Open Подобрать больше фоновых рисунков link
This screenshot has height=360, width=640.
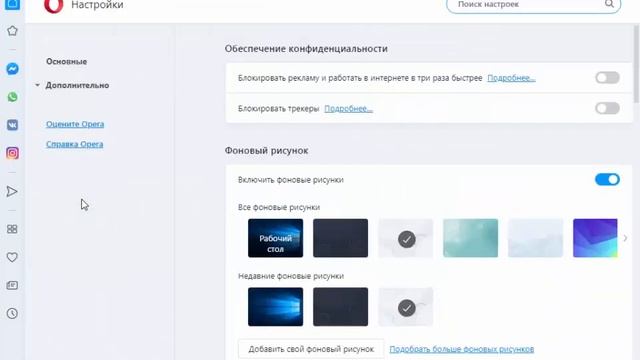point(462,349)
